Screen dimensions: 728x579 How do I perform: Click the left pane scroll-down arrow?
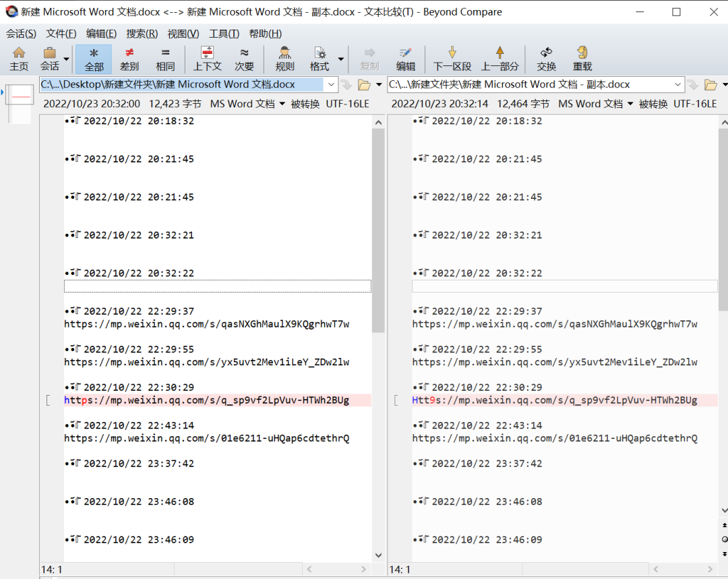(x=378, y=555)
